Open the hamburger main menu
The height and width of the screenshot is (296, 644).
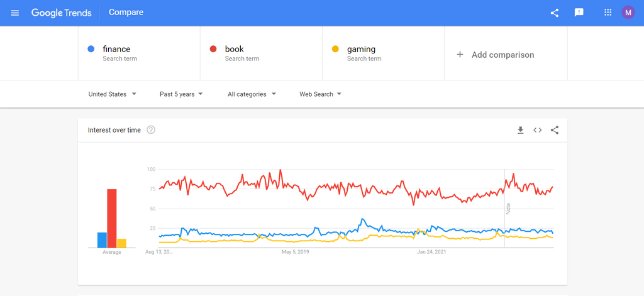click(x=15, y=13)
